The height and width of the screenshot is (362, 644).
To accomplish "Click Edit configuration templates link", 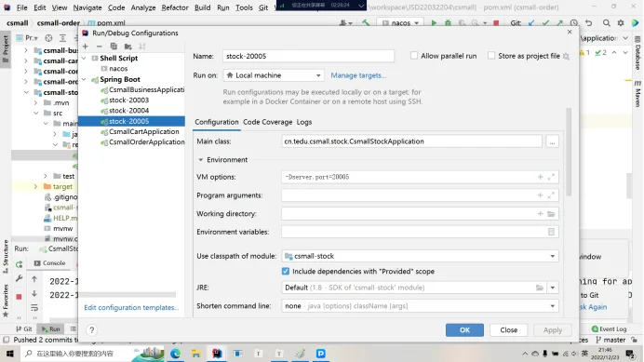I will 131,308.
